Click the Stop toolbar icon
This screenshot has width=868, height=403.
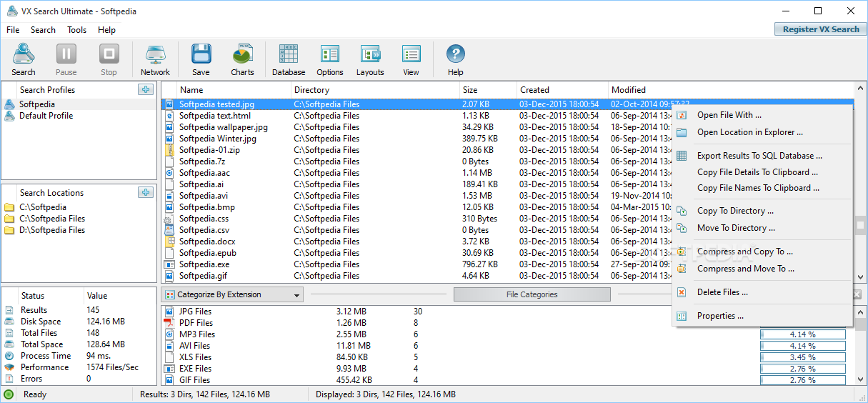click(x=109, y=54)
